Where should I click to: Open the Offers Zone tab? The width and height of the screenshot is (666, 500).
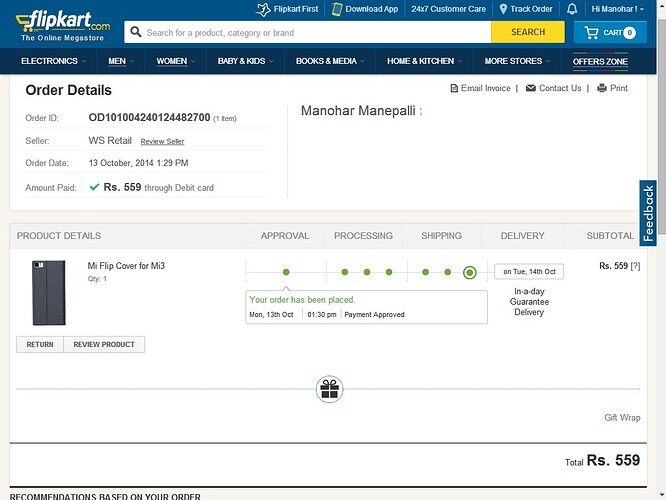[x=600, y=62]
